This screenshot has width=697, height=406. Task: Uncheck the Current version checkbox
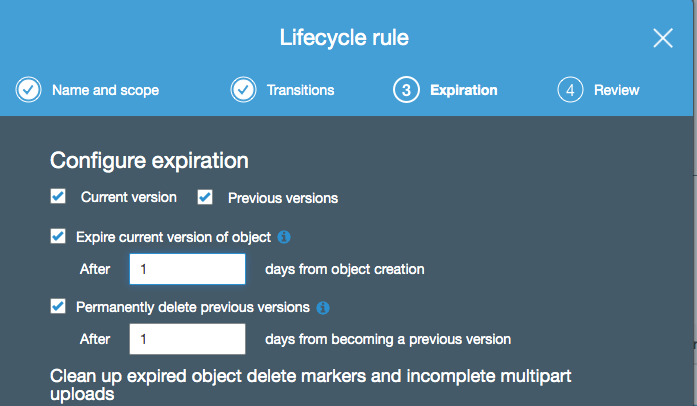(58, 196)
